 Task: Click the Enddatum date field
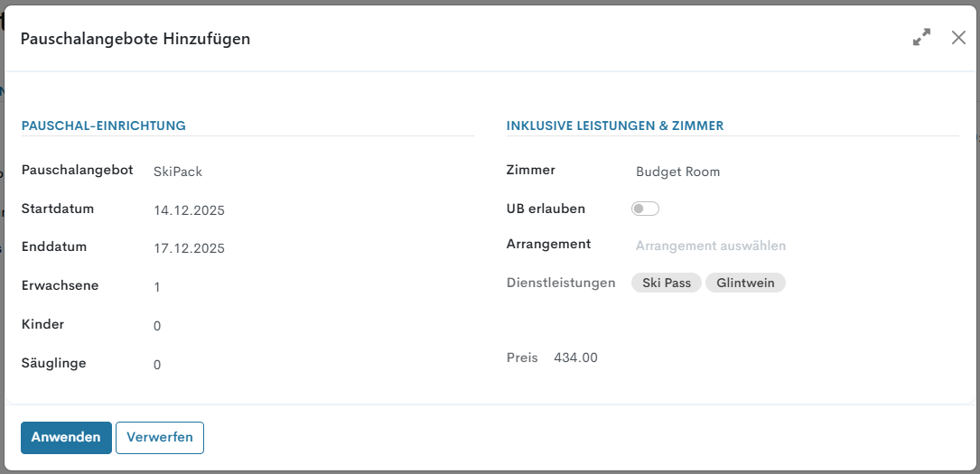(x=189, y=248)
